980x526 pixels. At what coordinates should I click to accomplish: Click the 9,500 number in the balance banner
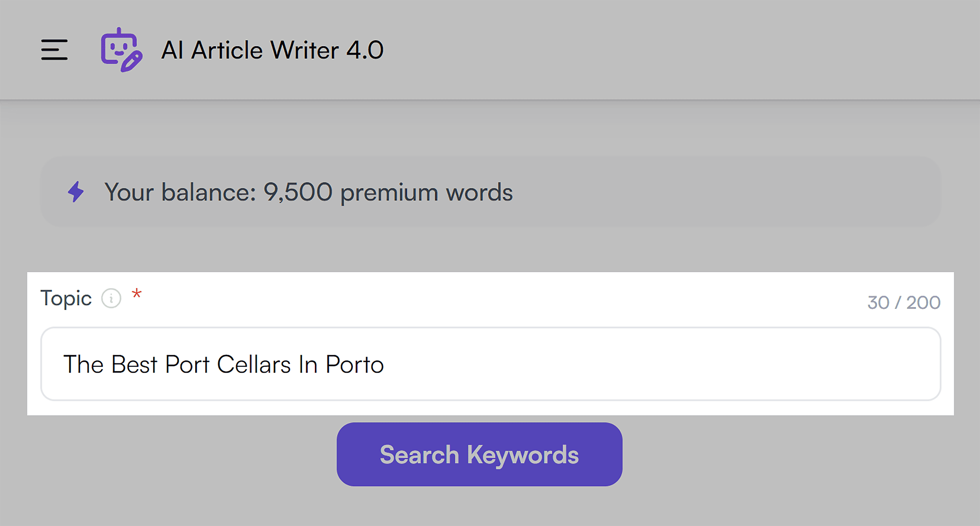pyautogui.click(x=298, y=192)
